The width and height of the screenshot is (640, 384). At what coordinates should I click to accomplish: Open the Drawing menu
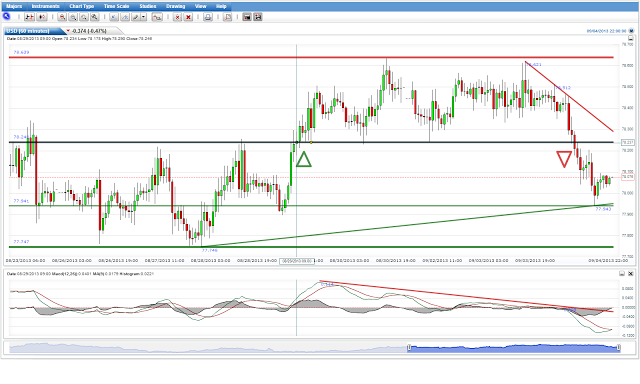tap(176, 6)
